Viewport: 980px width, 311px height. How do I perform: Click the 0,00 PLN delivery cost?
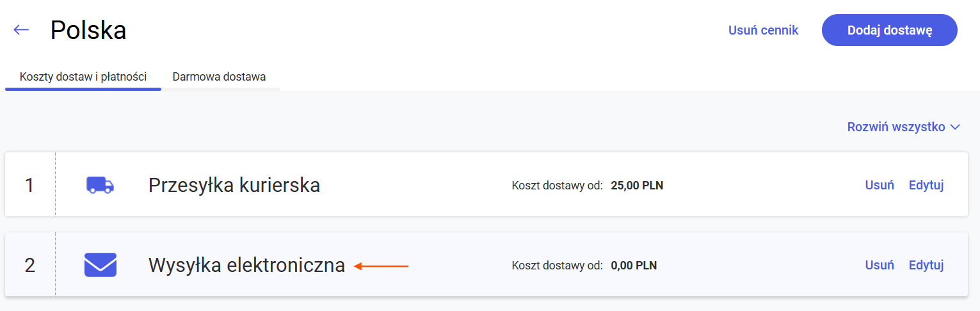point(634,266)
